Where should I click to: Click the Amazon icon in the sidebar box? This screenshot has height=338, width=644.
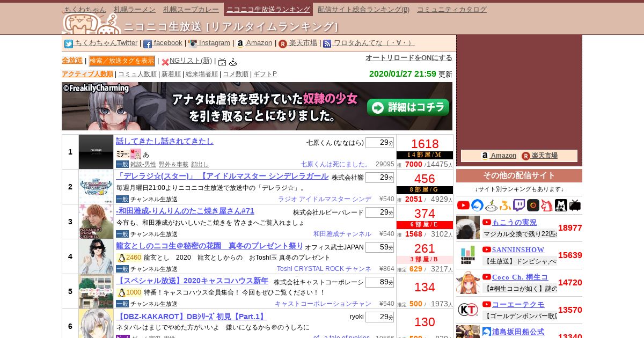[x=485, y=156]
